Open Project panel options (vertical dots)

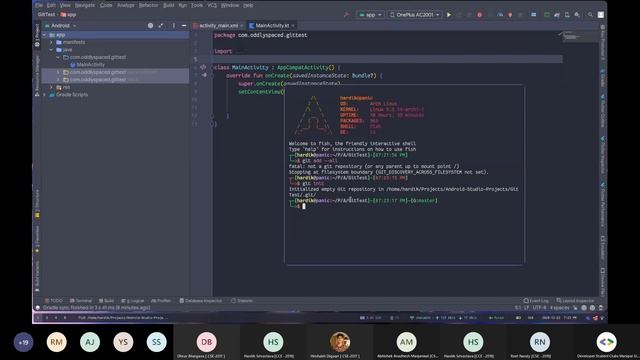pyautogui.click(x=173, y=26)
